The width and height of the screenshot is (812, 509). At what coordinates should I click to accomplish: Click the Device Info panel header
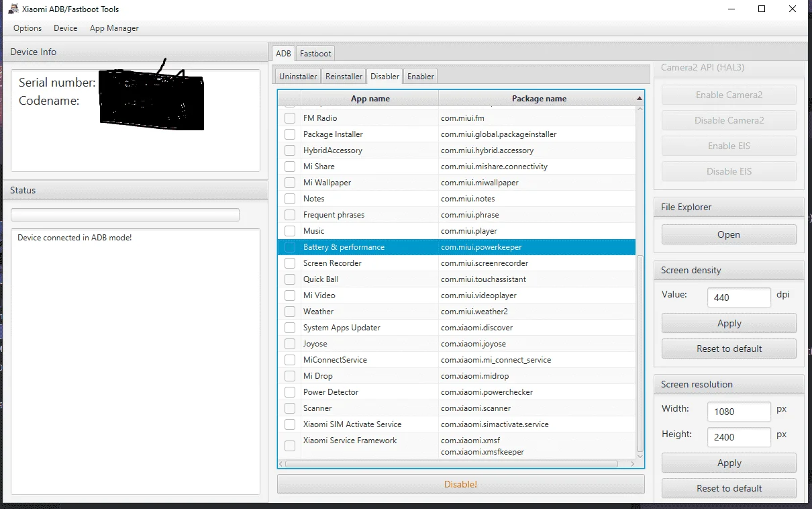135,52
